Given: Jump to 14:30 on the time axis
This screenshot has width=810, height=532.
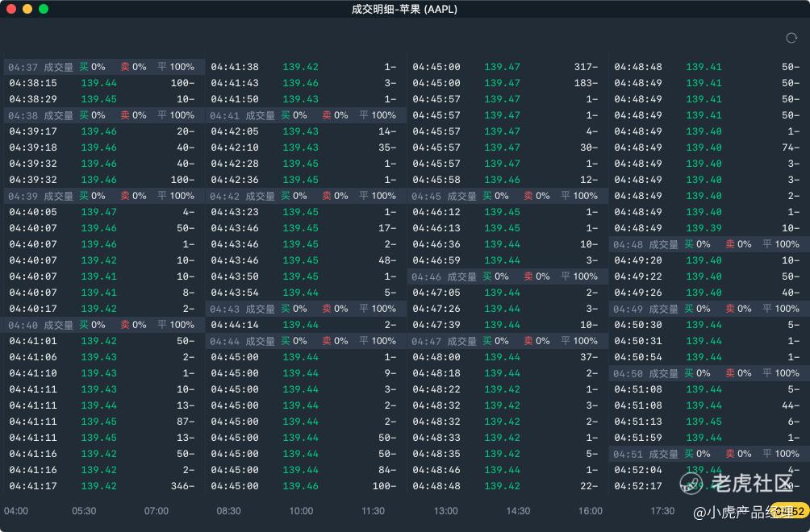Looking at the screenshot, I should coord(518,511).
